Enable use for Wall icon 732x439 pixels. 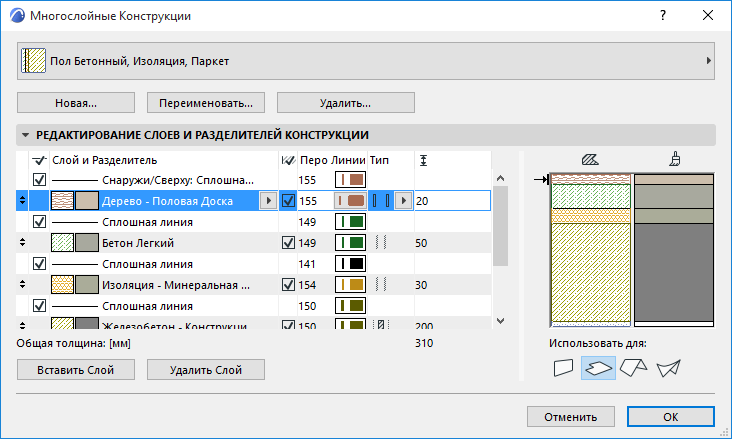click(x=563, y=368)
